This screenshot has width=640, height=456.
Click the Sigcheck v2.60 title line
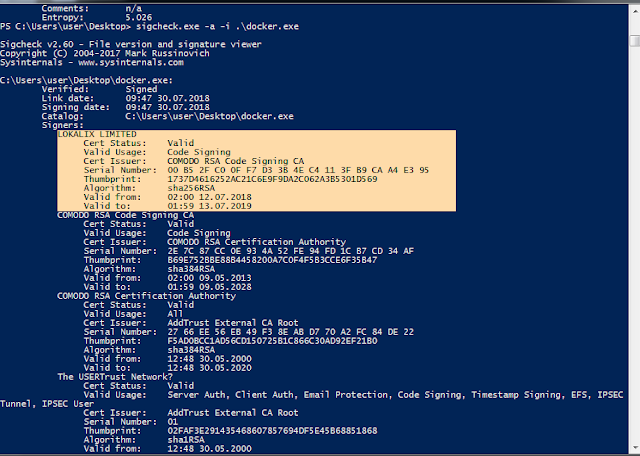(x=131, y=44)
